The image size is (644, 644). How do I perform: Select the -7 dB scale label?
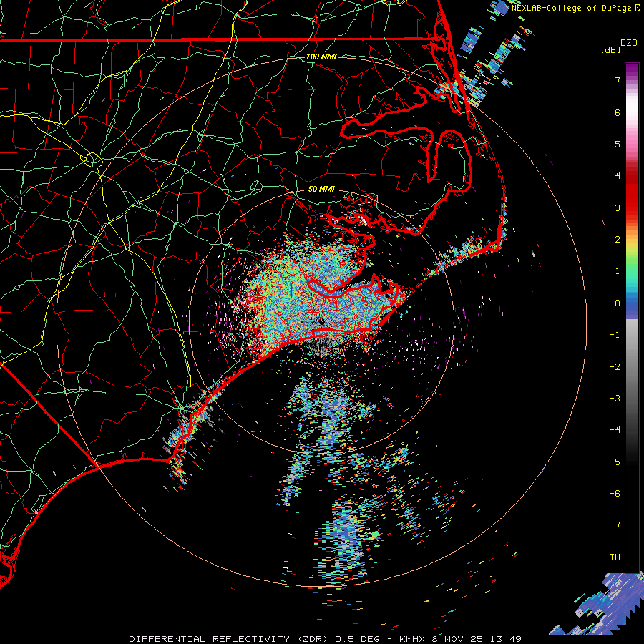pos(615,525)
